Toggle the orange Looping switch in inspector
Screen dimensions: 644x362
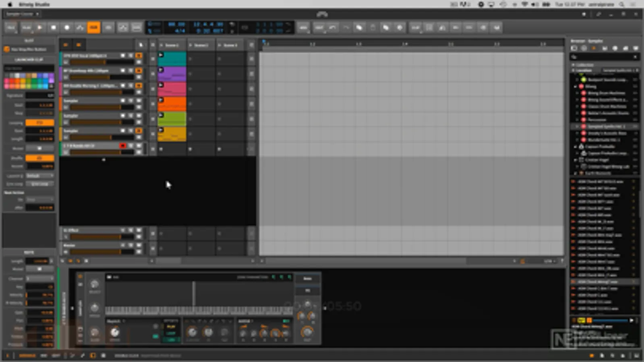(39, 122)
